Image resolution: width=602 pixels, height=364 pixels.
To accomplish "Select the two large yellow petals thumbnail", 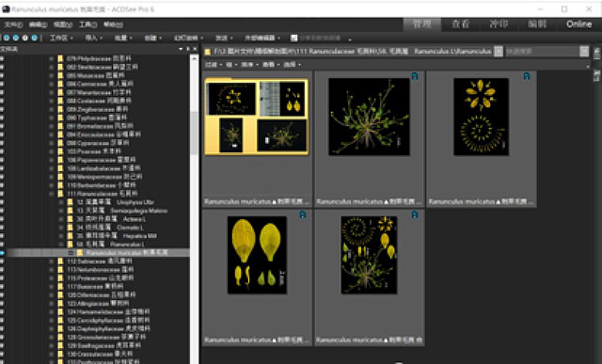I will (257, 255).
